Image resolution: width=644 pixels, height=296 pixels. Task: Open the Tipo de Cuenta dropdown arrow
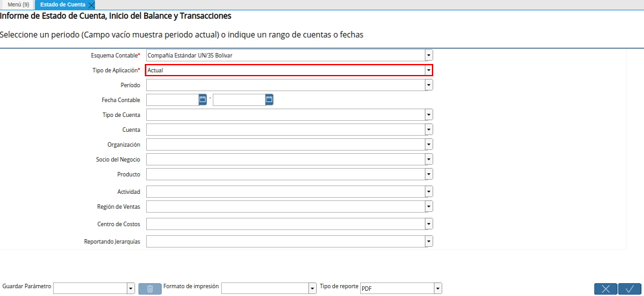pos(429,114)
